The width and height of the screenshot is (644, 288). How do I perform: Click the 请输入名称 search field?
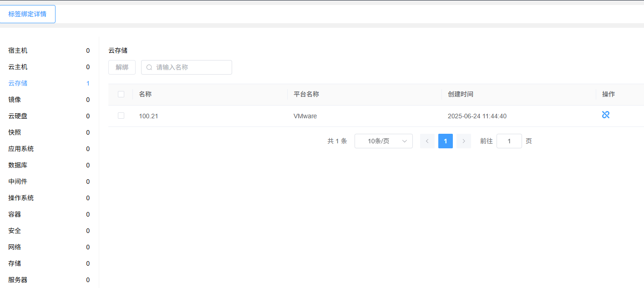coord(187,67)
